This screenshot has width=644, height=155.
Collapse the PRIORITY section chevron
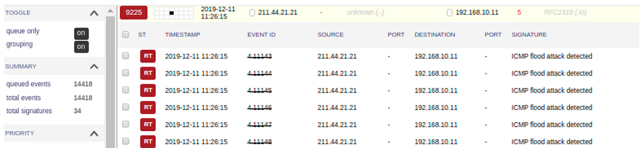tap(94, 134)
